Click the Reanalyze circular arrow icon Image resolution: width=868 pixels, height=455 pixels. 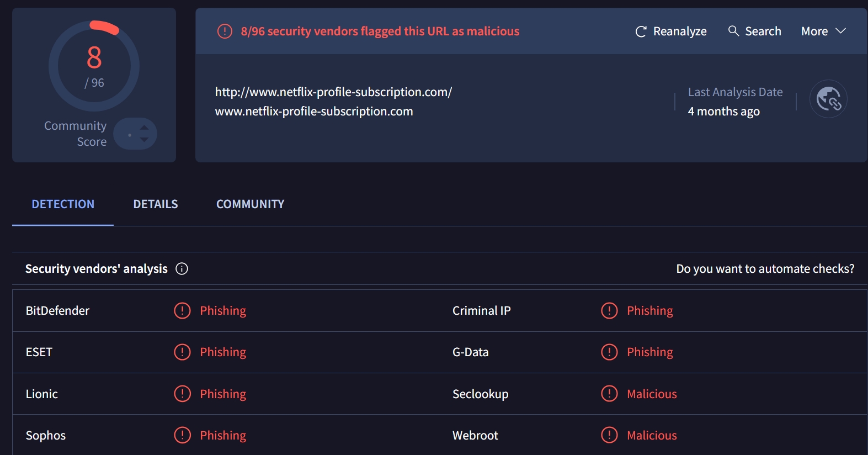tap(641, 31)
